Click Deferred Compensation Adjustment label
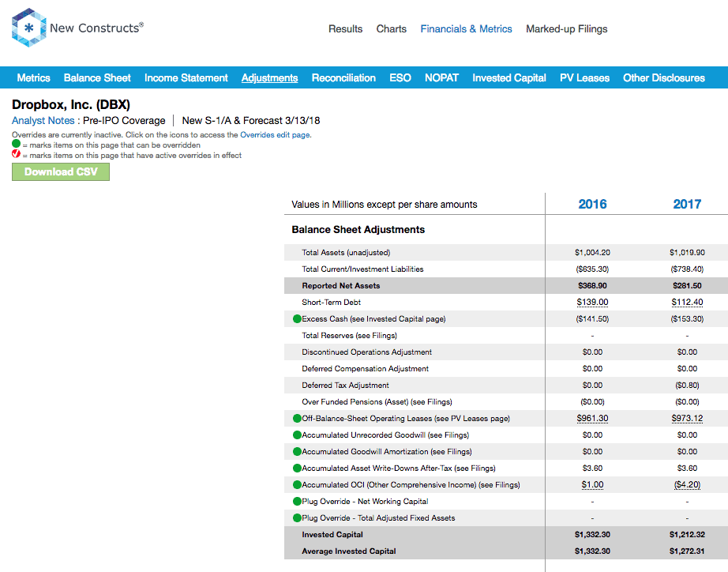Screen dimensions: 728x572 point(365,368)
